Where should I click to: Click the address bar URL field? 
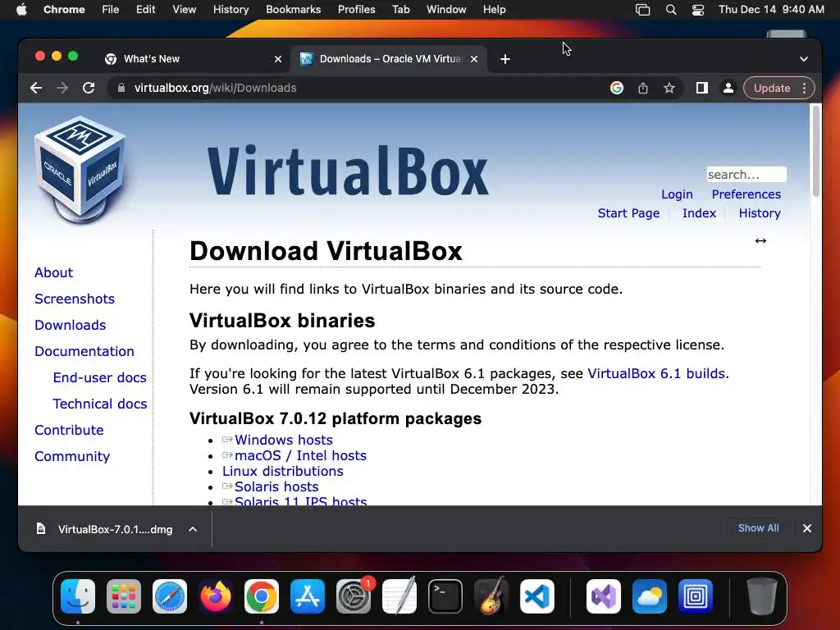tap(354, 88)
